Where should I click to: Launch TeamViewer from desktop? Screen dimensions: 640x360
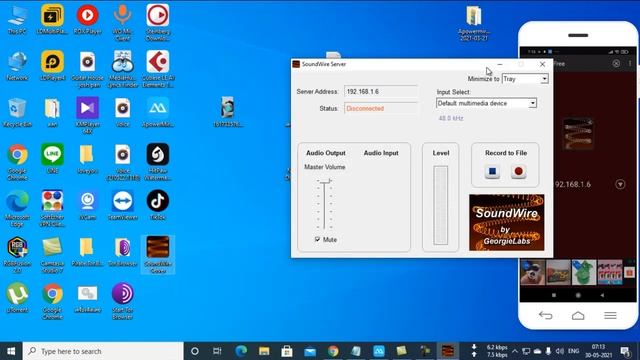tap(122, 205)
